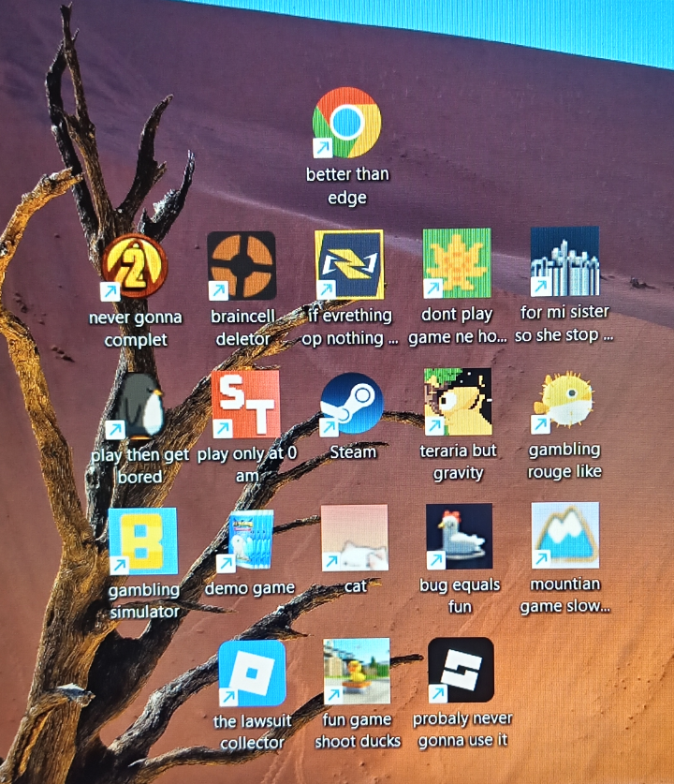Open the mountain icon "mountian game slow..."

click(565, 536)
